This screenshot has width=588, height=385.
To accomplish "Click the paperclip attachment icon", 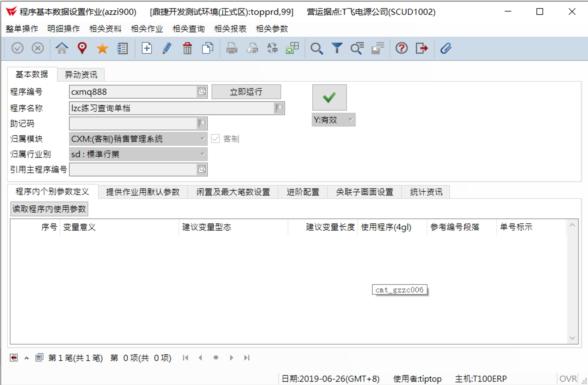I will [446, 48].
